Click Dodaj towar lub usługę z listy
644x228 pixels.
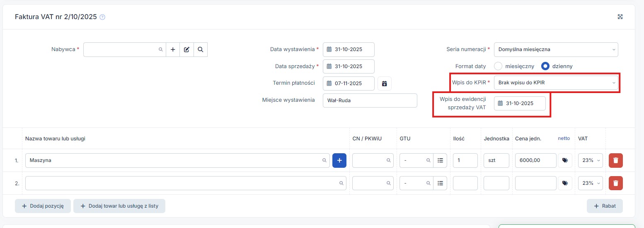[x=119, y=206]
